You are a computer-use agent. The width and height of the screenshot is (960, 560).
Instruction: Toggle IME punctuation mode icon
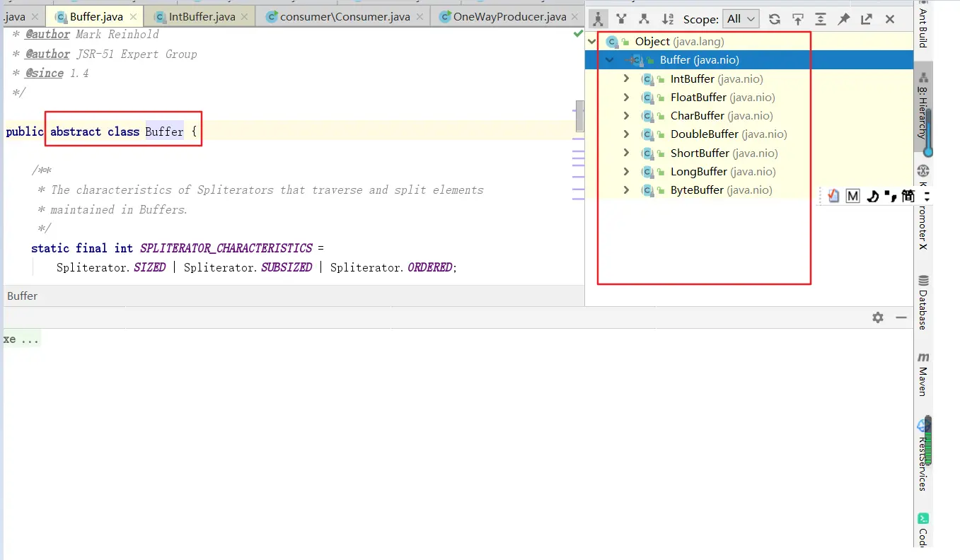(889, 196)
